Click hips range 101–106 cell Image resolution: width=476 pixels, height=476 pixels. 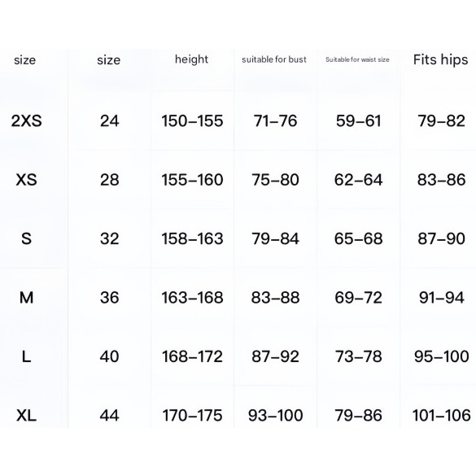(441, 415)
